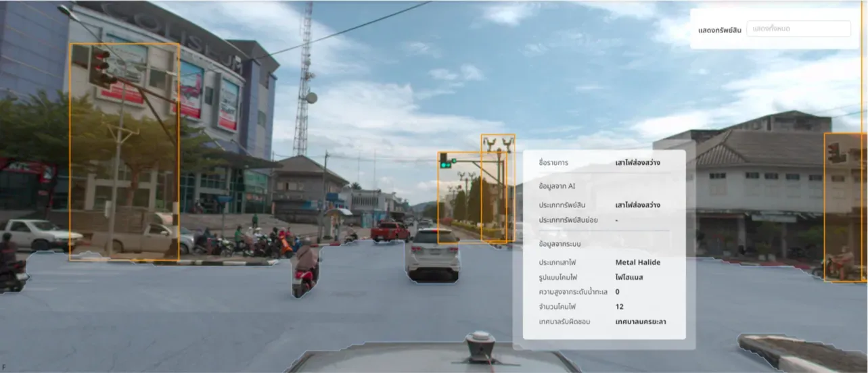The width and height of the screenshot is (868, 373).
Task: Select the detection box at the right edge of the image
Action: coord(846,207)
